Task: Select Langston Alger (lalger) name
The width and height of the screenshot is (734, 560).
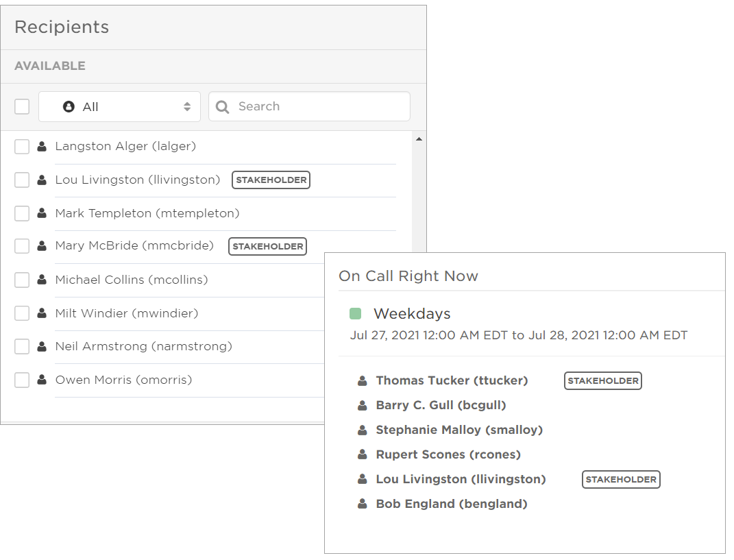Action: pyautogui.click(x=125, y=146)
